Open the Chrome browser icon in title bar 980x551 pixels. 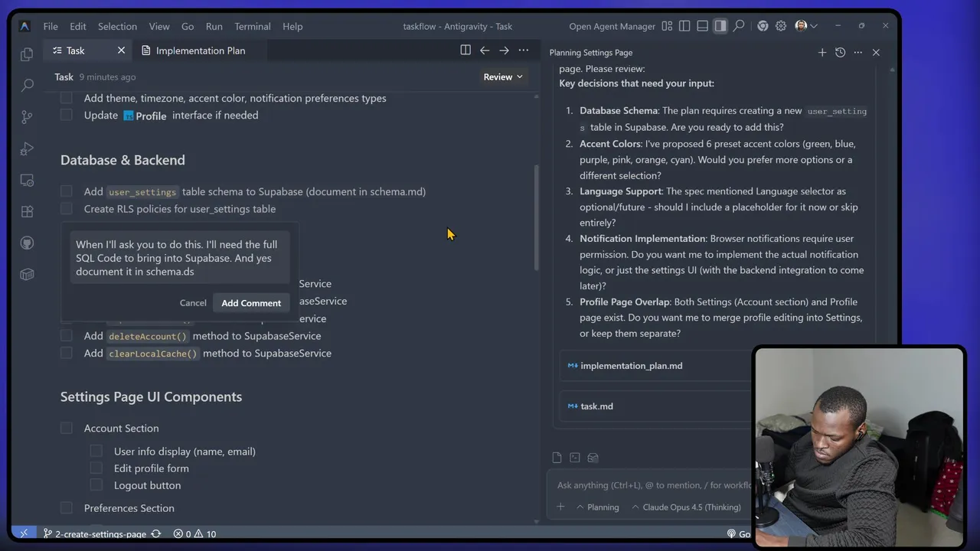click(x=763, y=26)
